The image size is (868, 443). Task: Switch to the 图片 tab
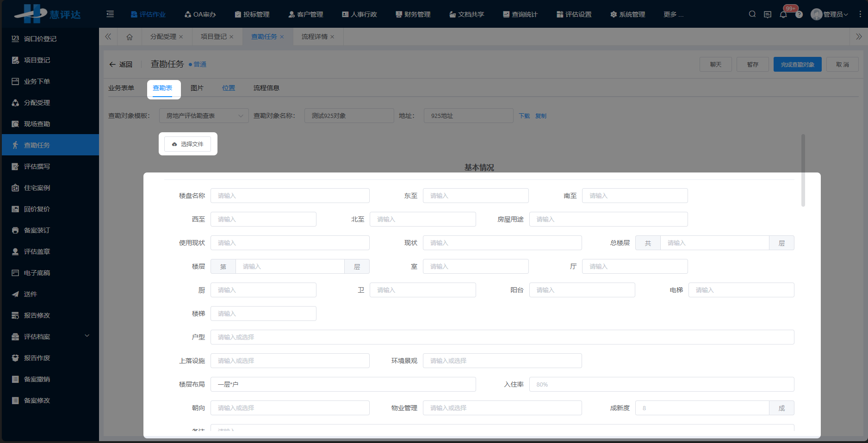point(198,87)
